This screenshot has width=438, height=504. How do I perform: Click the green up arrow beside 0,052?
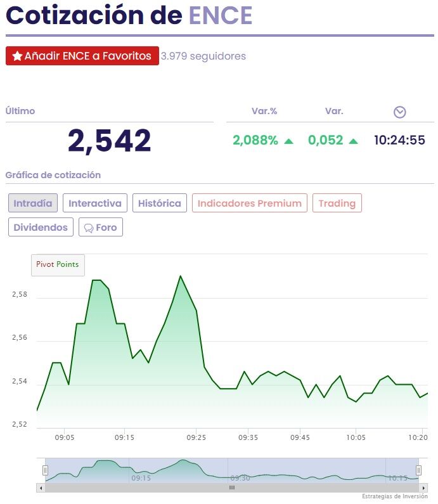[x=354, y=141]
